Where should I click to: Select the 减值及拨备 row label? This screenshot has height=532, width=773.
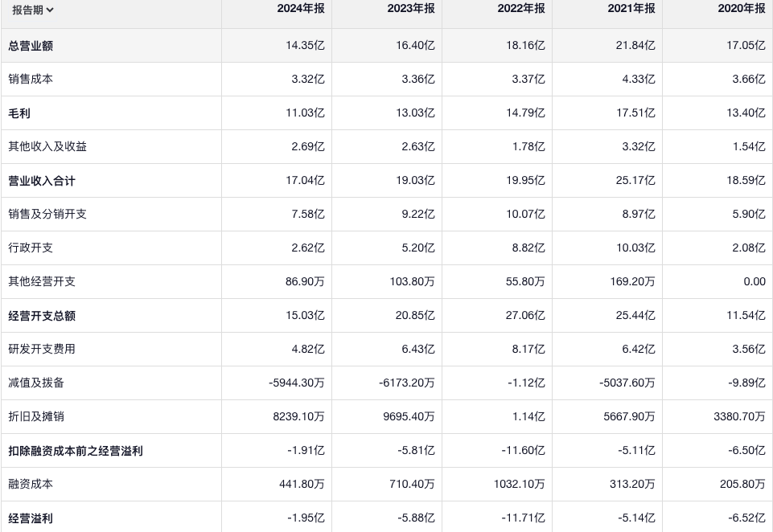click(x=36, y=383)
